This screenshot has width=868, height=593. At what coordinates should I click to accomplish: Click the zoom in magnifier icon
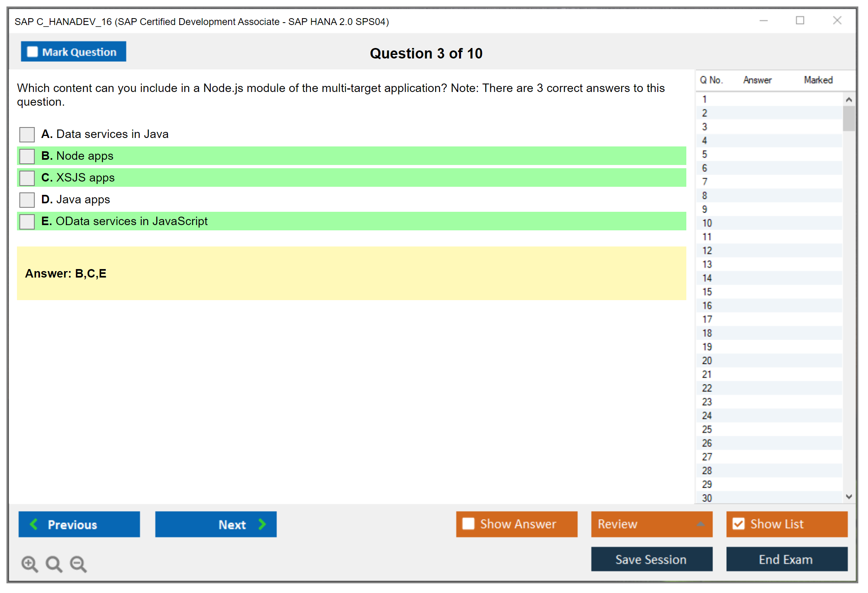point(29,564)
